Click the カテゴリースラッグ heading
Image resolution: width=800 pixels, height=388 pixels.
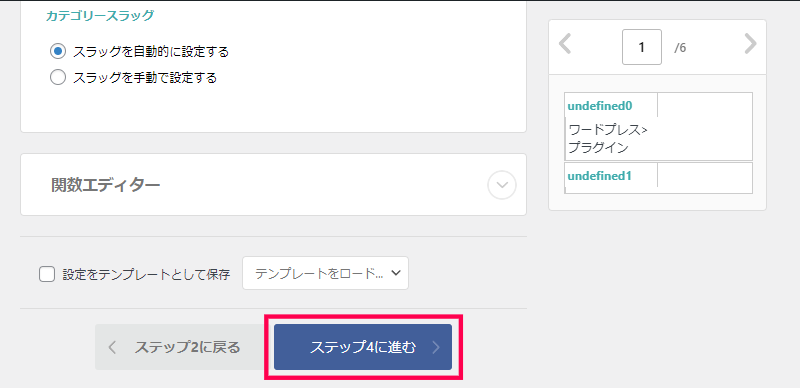pos(99,16)
